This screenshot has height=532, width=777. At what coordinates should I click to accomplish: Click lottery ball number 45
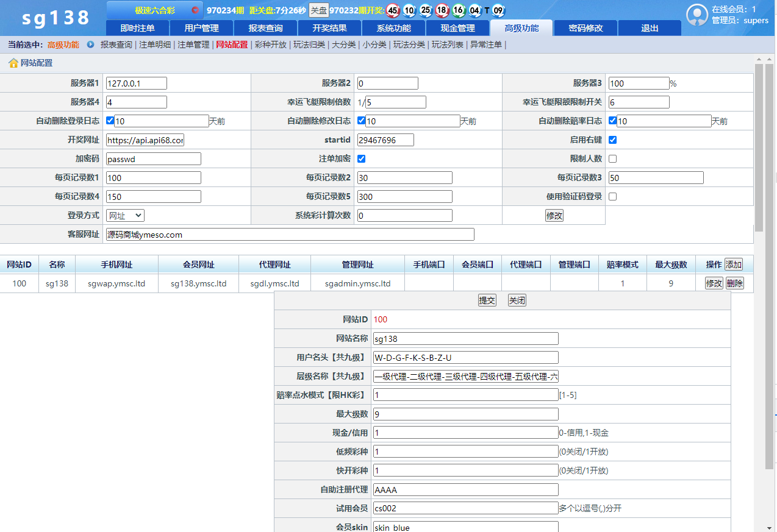(x=393, y=10)
